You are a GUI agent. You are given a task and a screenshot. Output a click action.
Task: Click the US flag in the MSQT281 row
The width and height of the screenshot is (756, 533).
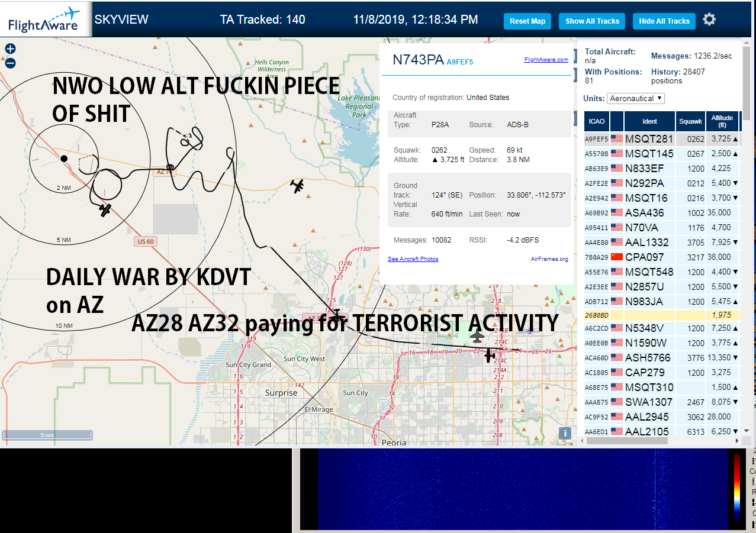coord(617,139)
